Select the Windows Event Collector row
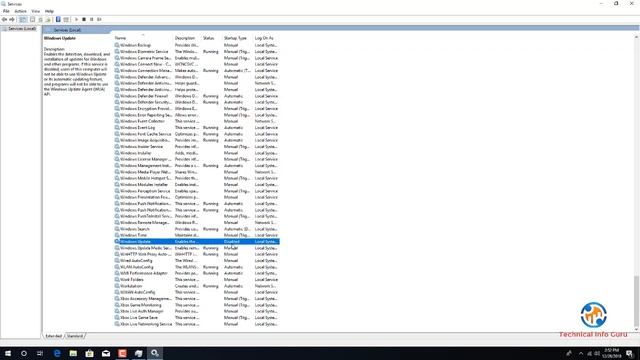This screenshot has width=640, height=360. click(197, 121)
